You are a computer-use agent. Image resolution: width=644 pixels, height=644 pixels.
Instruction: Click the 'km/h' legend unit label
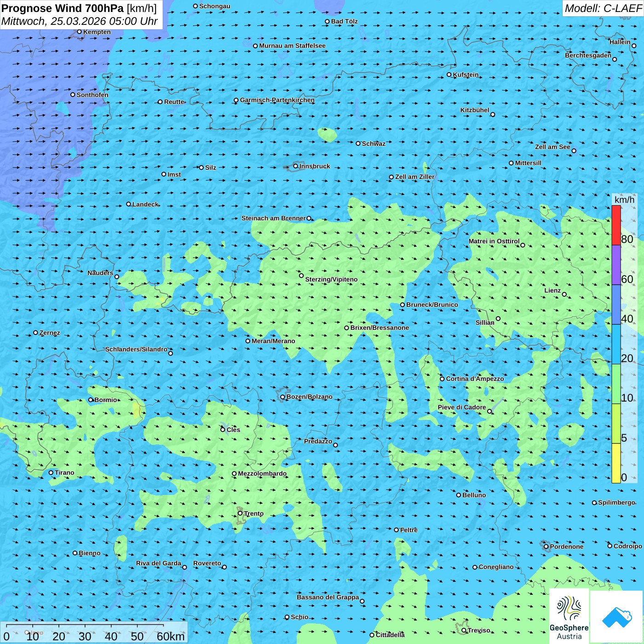(624, 200)
